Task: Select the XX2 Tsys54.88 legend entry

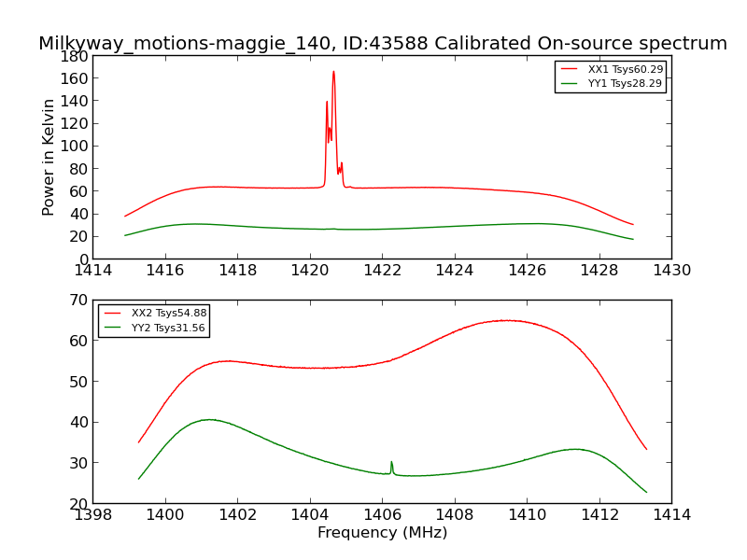Action: 155,313
